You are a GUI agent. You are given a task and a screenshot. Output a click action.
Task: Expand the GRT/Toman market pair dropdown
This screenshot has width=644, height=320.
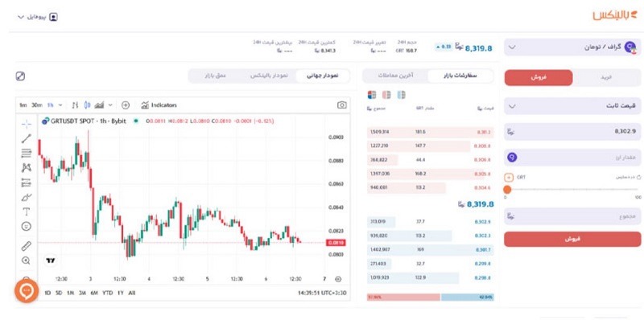[572, 47]
